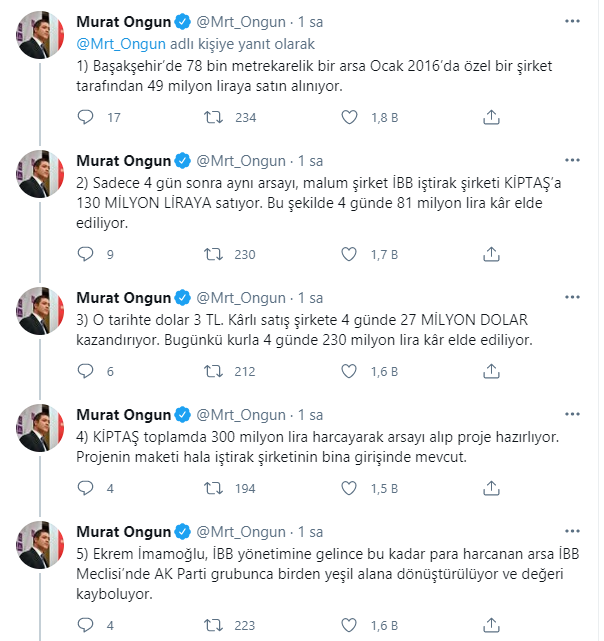Image resolution: width=604 pixels, height=641 pixels.
Task: Like the tweet about proje maketi
Action: click(x=349, y=489)
